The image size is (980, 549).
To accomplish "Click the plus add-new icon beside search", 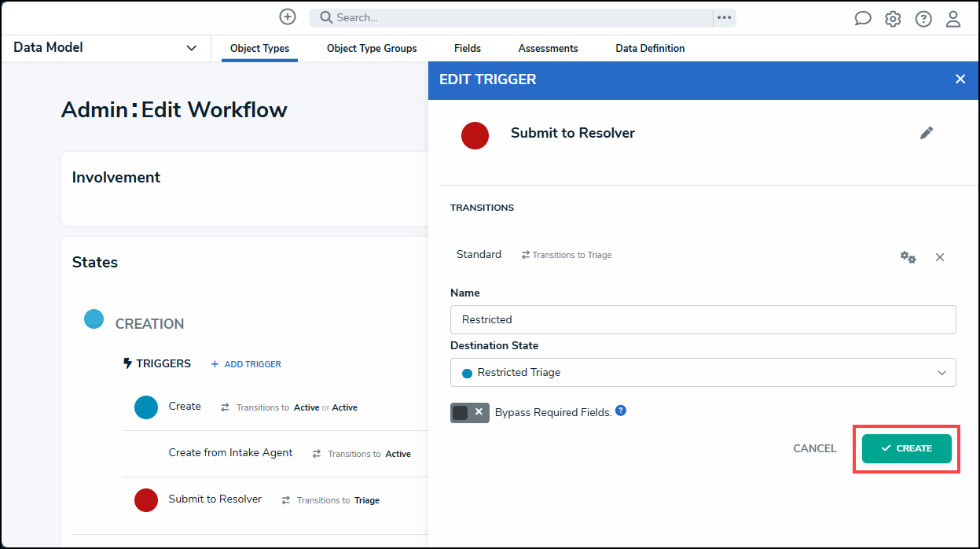I will point(288,17).
